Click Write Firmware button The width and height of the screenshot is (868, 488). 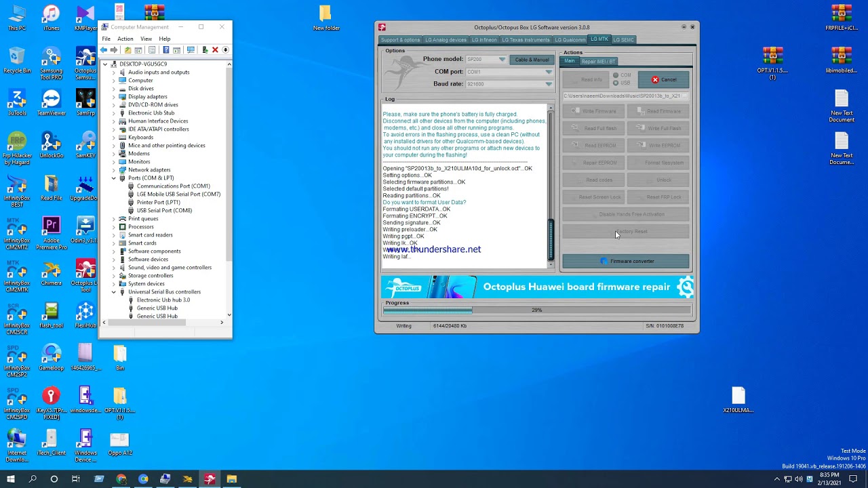tap(593, 111)
